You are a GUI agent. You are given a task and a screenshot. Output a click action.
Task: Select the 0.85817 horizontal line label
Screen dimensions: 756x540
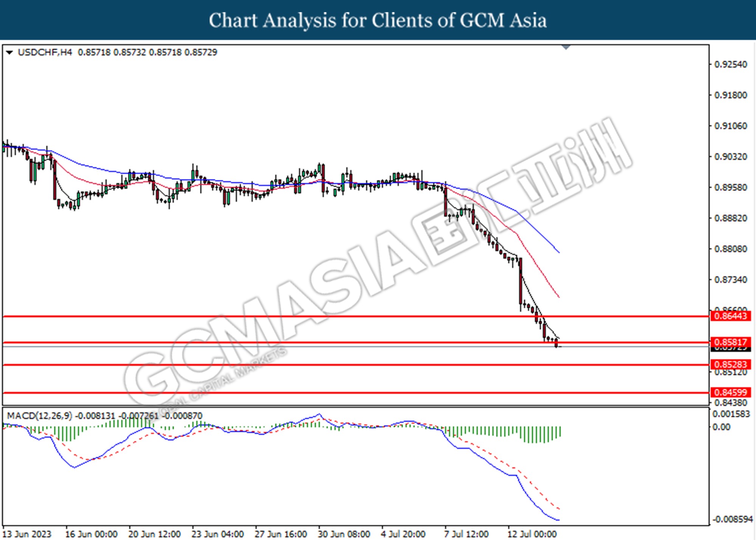(x=731, y=342)
